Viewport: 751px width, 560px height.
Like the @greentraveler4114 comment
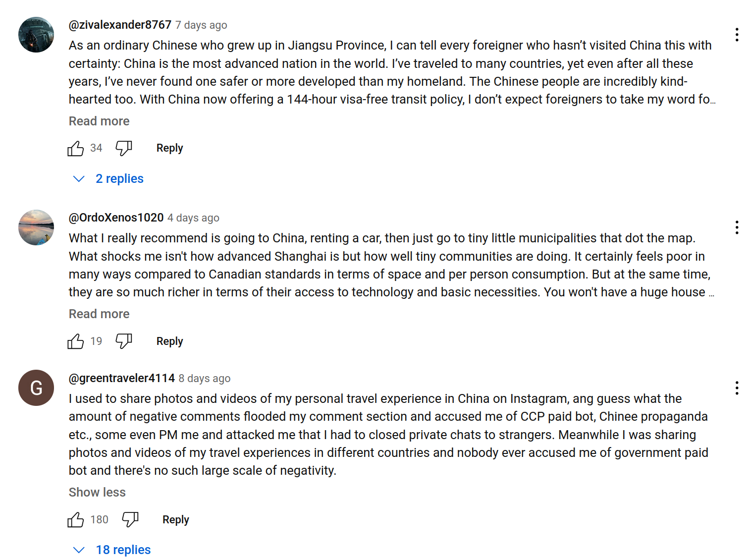[76, 520]
